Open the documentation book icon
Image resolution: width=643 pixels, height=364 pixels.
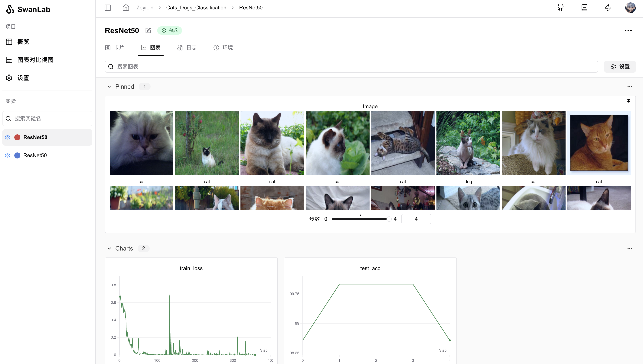[x=584, y=8]
